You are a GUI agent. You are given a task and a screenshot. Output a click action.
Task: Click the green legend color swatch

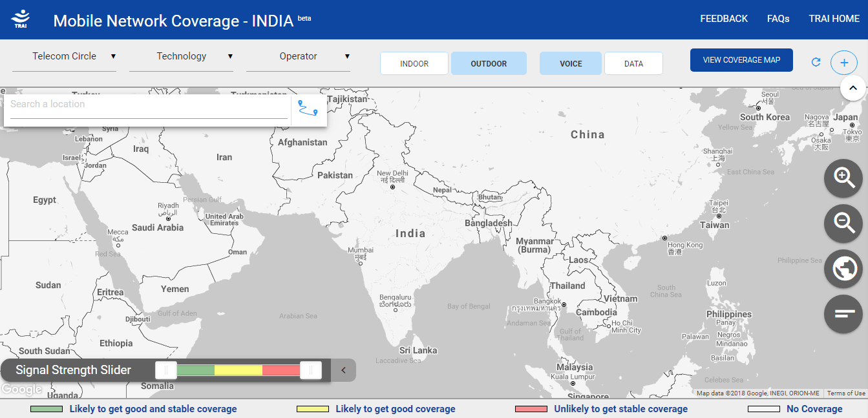(x=47, y=409)
